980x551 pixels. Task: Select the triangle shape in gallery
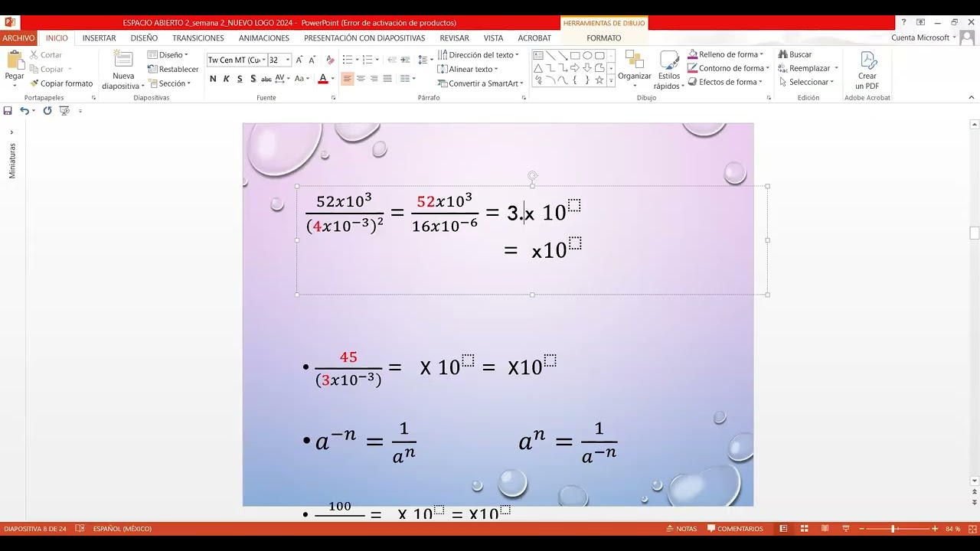[538, 68]
